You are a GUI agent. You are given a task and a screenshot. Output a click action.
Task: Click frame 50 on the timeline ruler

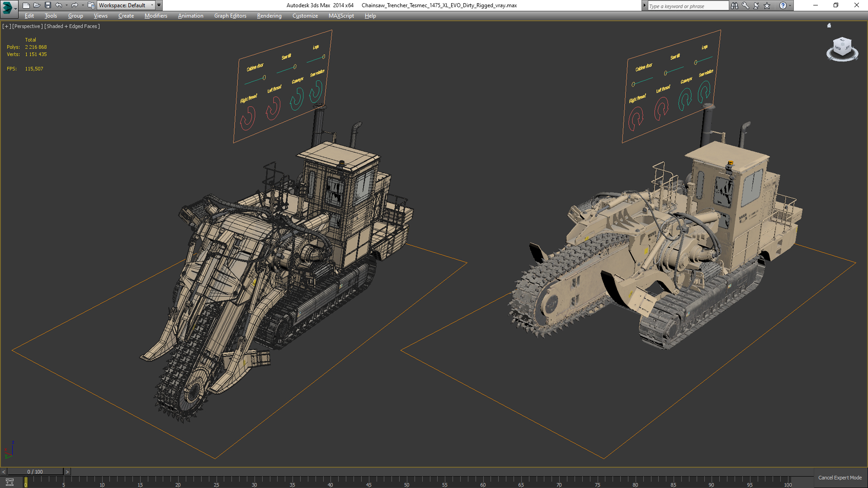407,483
